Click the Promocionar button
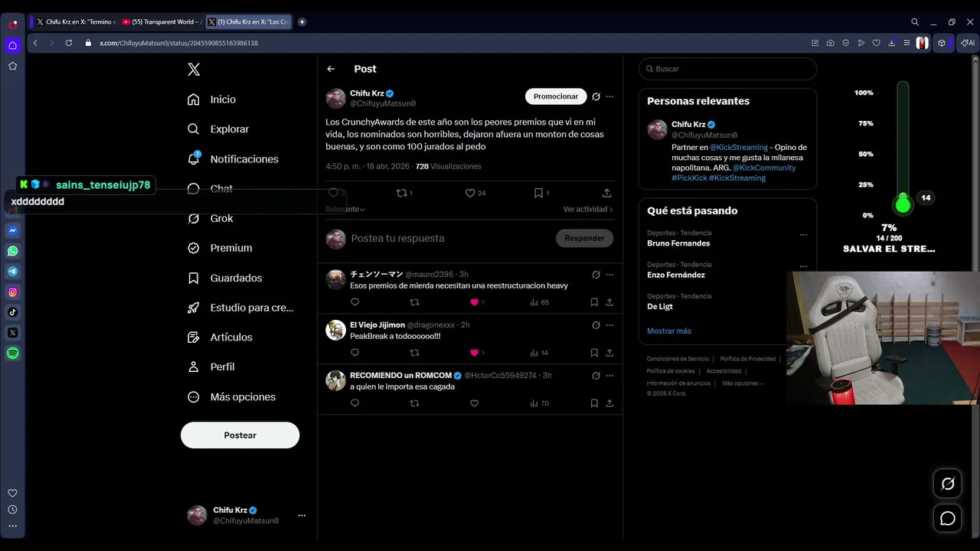 556,96
